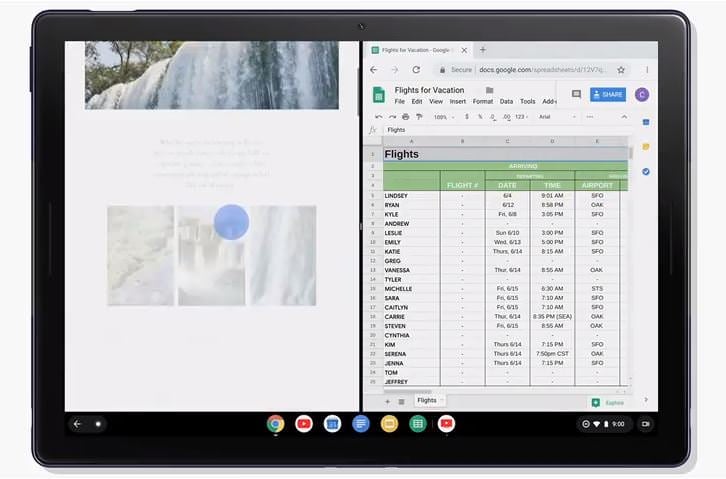Select the 8:35 PM (SEA) time cell
The image size is (726, 479).
552,317
